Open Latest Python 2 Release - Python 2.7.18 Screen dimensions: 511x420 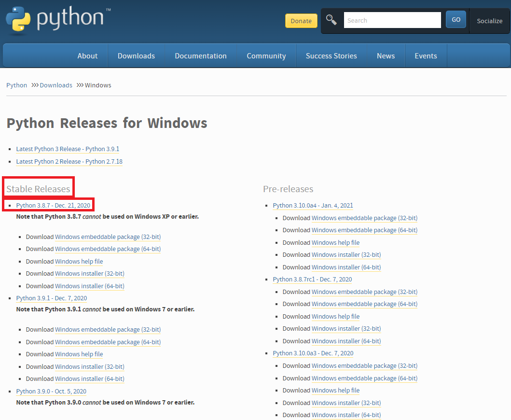tap(69, 161)
